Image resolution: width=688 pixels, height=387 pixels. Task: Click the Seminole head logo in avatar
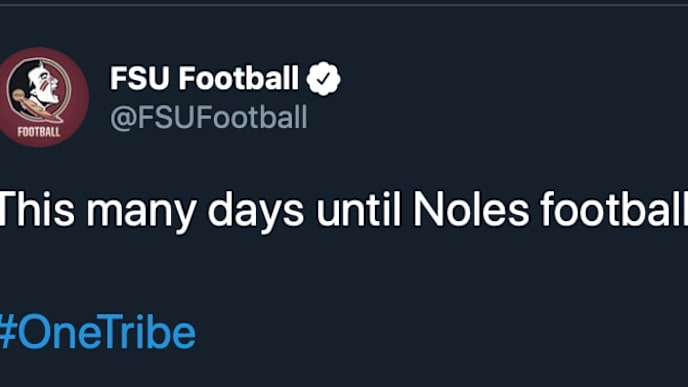coord(39,91)
